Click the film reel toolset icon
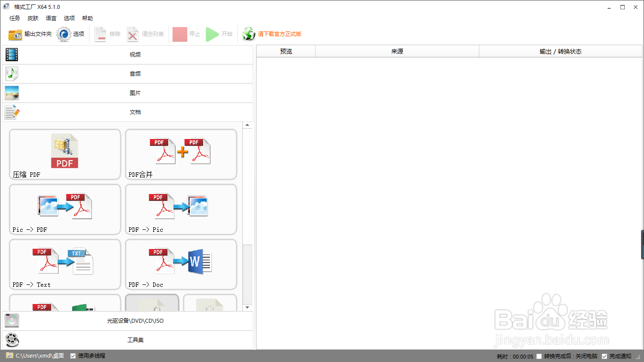This screenshot has width=644, height=362. pyautogui.click(x=12, y=340)
